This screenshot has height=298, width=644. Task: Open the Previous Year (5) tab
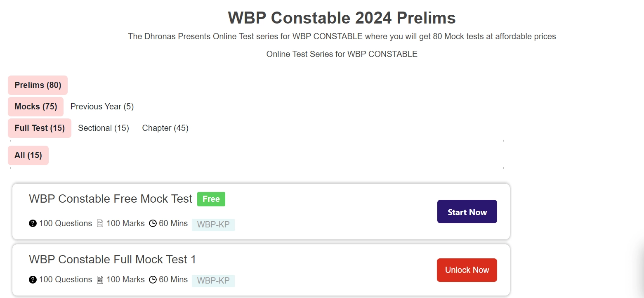(x=102, y=106)
